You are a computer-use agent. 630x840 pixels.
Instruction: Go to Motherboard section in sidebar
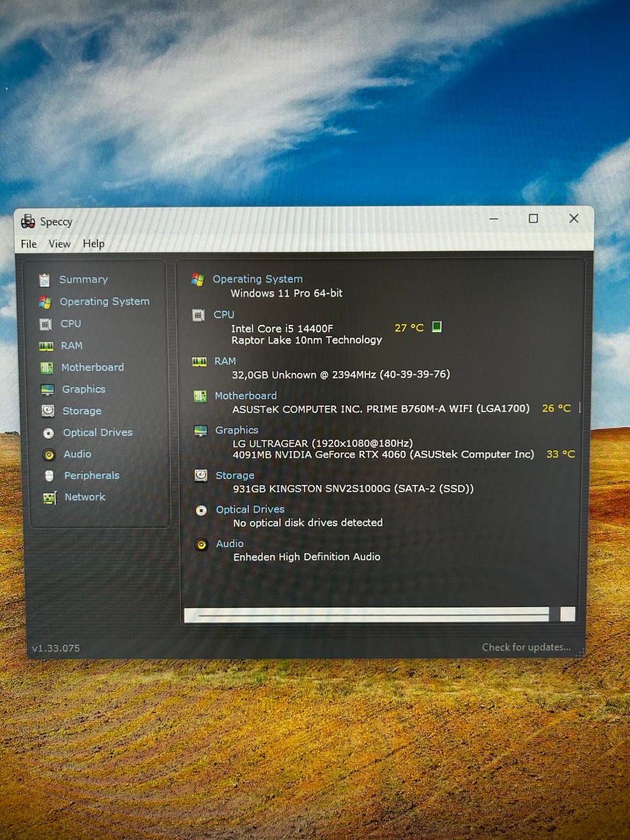pyautogui.click(x=93, y=367)
